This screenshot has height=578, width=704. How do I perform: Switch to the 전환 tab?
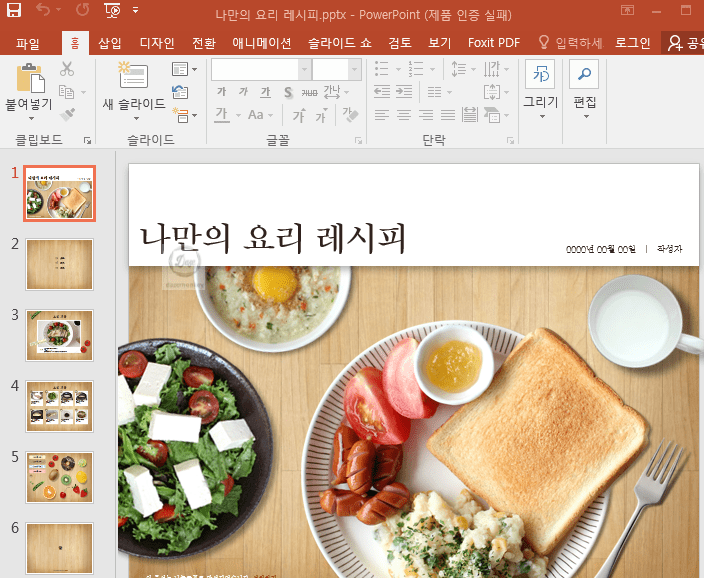(204, 43)
